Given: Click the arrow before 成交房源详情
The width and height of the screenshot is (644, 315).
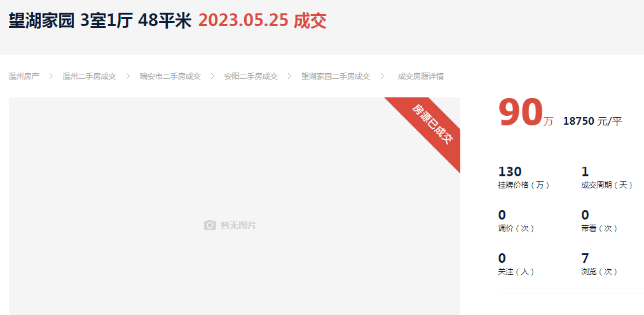Looking at the screenshot, I should point(382,76).
